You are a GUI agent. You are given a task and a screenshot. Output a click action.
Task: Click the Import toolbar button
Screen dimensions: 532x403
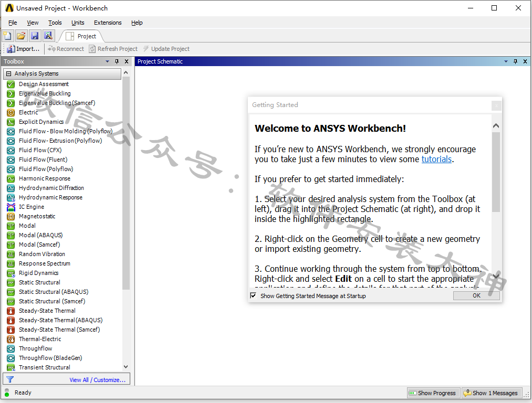[x=24, y=49]
